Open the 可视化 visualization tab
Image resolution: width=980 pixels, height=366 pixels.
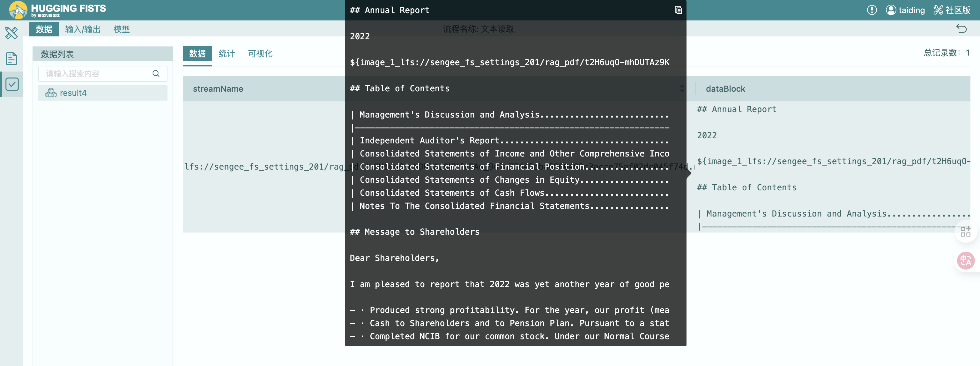pyautogui.click(x=260, y=54)
